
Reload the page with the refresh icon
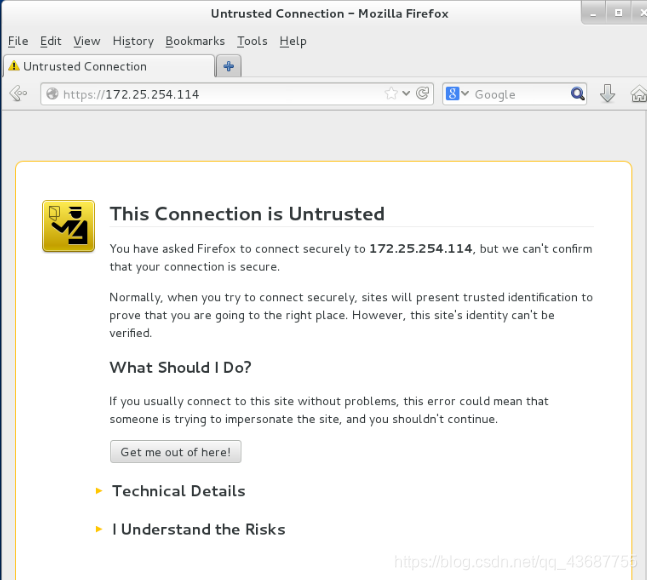pyautogui.click(x=422, y=94)
